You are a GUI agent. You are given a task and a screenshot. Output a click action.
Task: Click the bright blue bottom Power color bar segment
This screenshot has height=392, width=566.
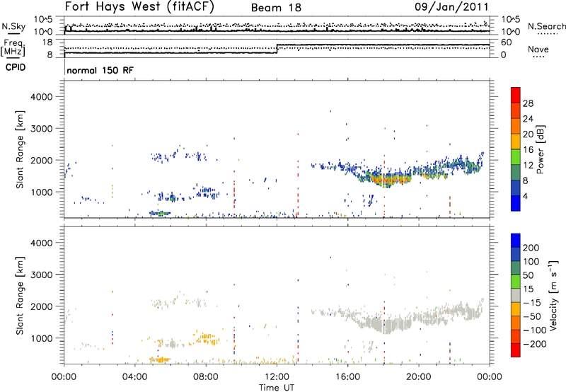(x=516, y=203)
